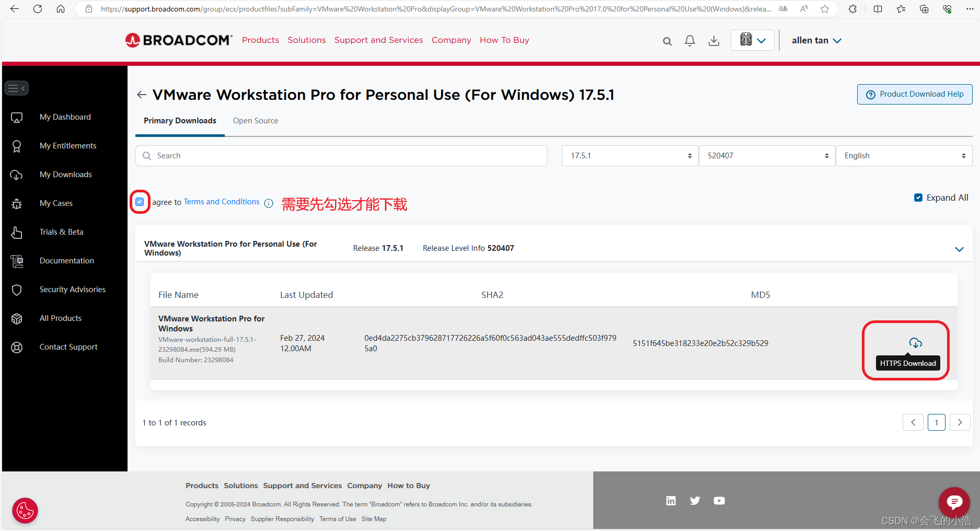Open browser extensions puzzle icon
This screenshot has width=980, height=531.
coord(852,9)
